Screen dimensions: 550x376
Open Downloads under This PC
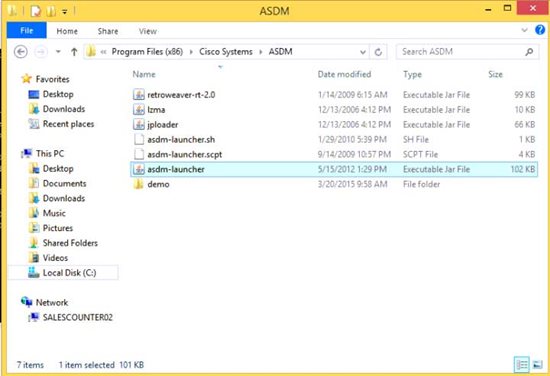(64, 198)
